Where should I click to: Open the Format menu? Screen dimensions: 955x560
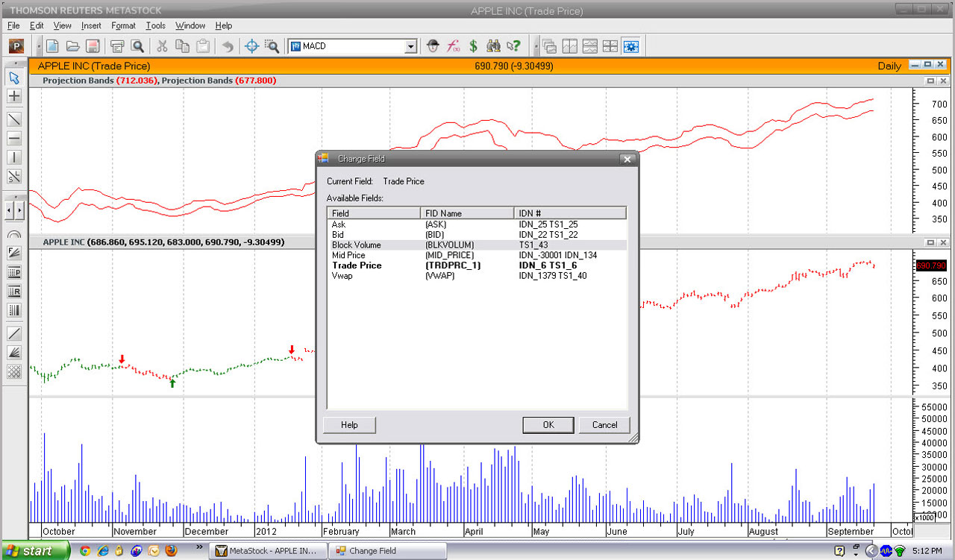pos(123,25)
